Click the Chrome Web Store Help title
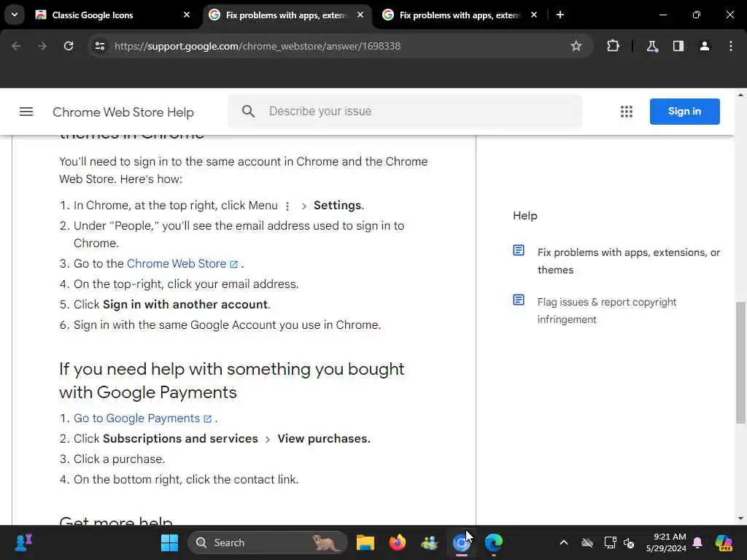This screenshot has height=560, width=747. click(x=123, y=112)
